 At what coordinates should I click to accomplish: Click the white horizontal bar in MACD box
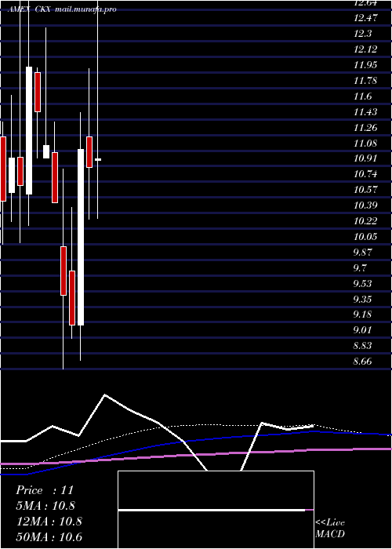coord(212,510)
